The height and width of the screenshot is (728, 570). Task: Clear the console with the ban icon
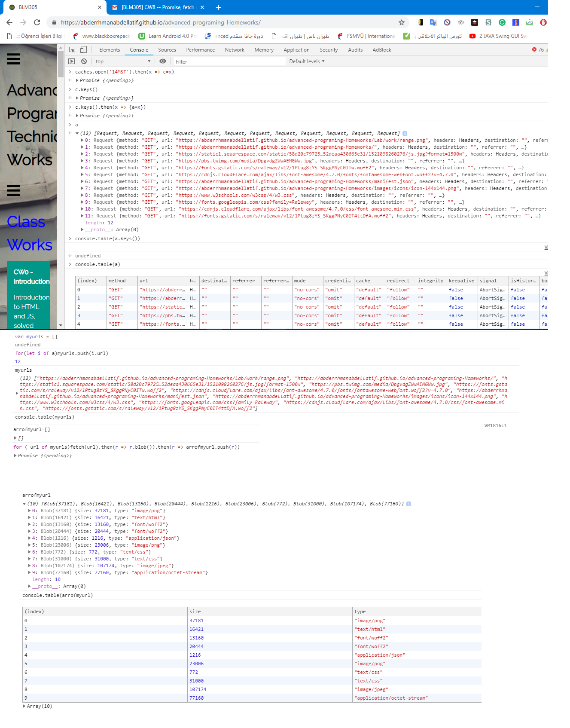(84, 61)
